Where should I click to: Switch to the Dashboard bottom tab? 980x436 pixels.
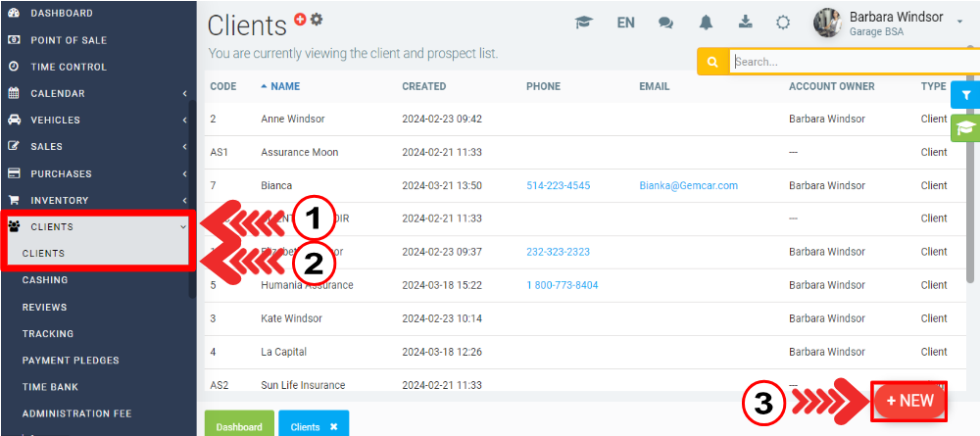(239, 427)
